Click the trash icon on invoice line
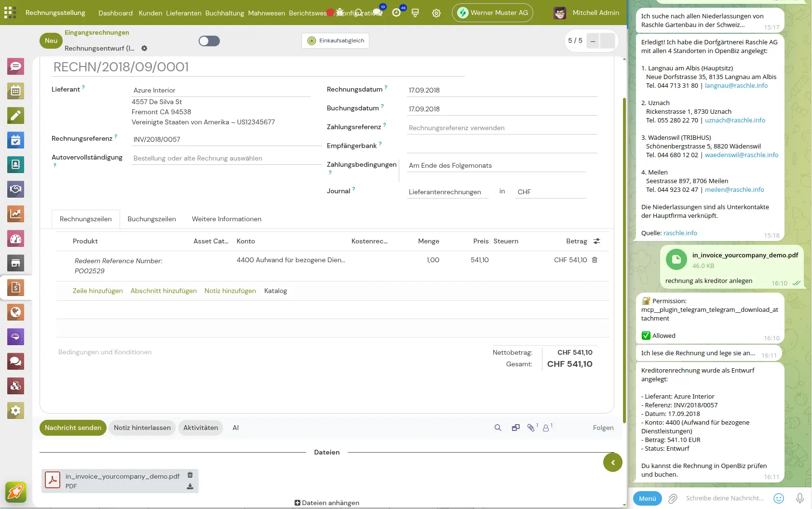Viewport: 812px width, 509px height. [x=595, y=260]
